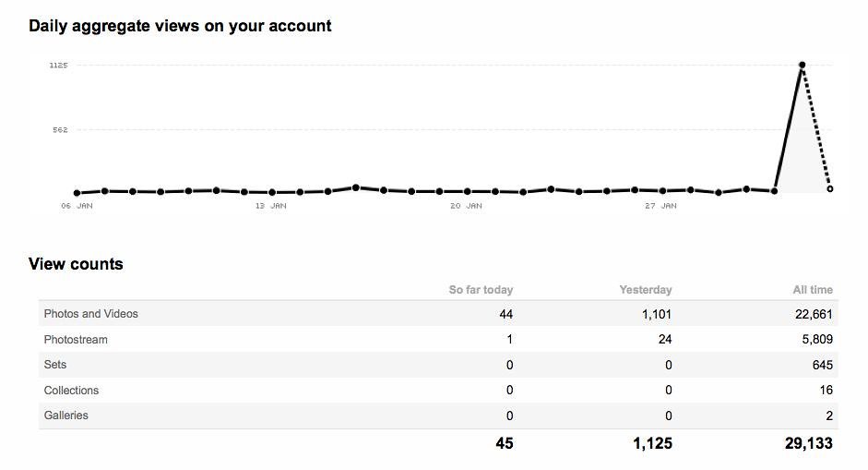This screenshot has width=868, height=470.
Task: Open the Galleries row label
Action: (x=66, y=416)
